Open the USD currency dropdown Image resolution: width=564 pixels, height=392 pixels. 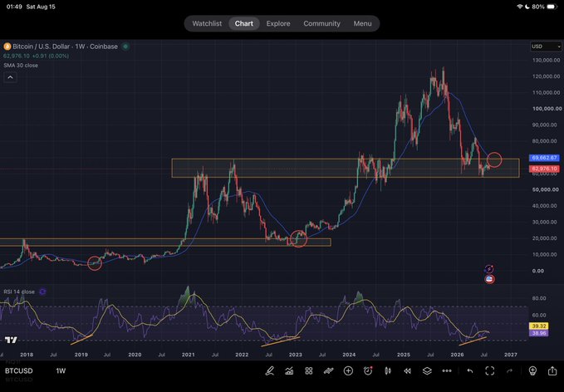pyautogui.click(x=546, y=47)
